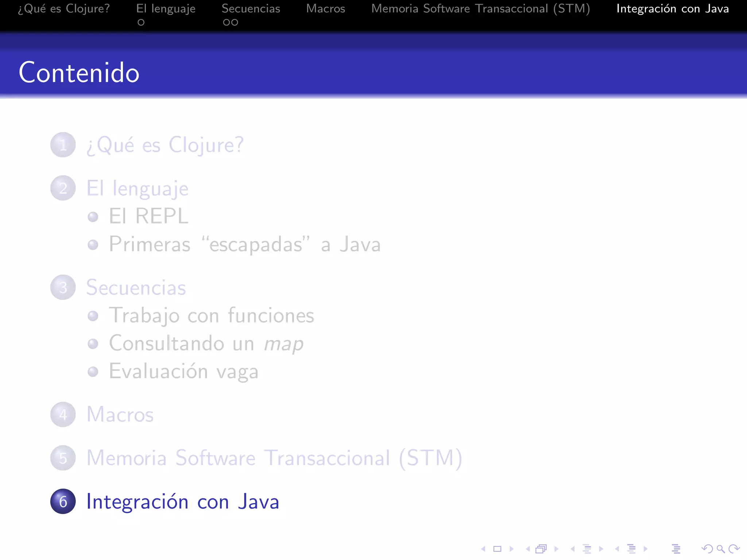Click the circle under 'El lenguaje' header
Screen dimensions: 747x560
(141, 23)
